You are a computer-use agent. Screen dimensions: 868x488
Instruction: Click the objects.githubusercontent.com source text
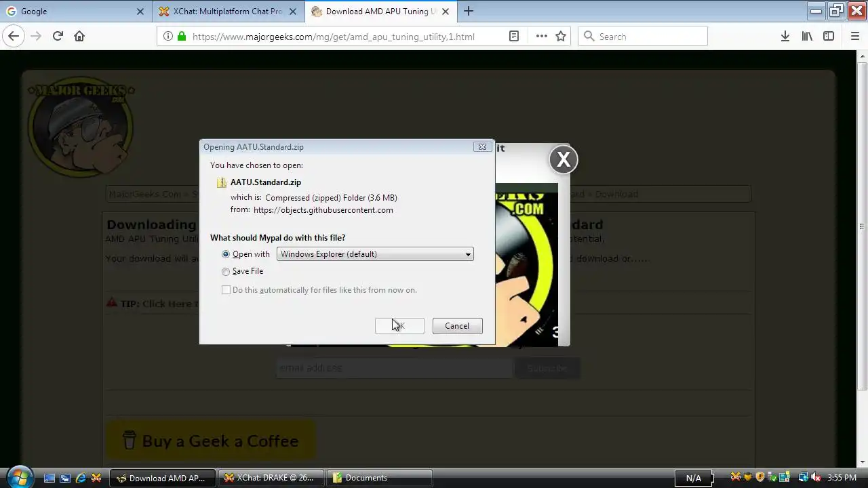pyautogui.click(x=323, y=209)
